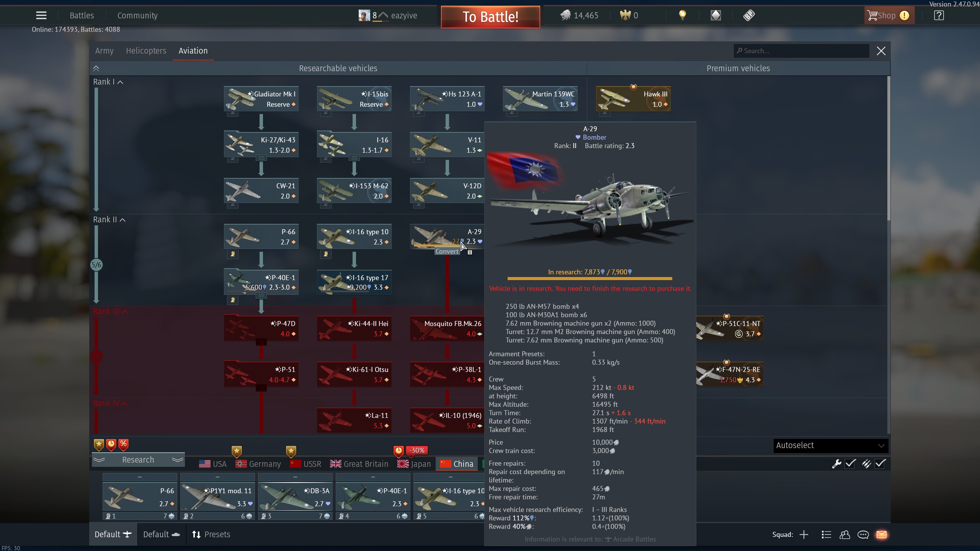980x551 pixels.
Task: Click the To Battle! button
Action: coord(490,17)
